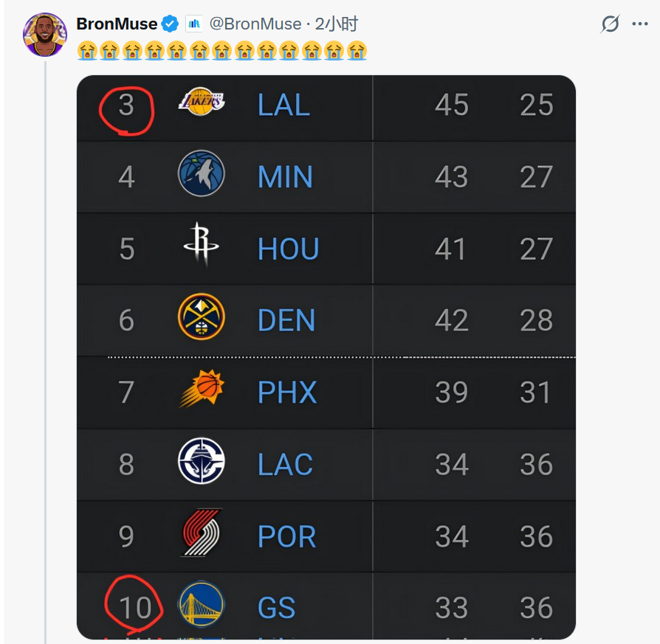
Task: Open the standings image thumbnail at PHX row
Action: [x=326, y=392]
